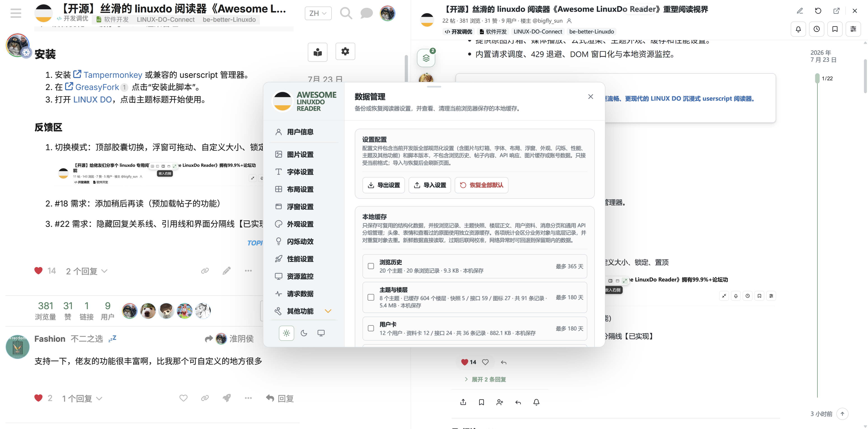Expand 其他功能 section chevron
Image resolution: width=868 pixels, height=429 pixels.
[x=328, y=311]
